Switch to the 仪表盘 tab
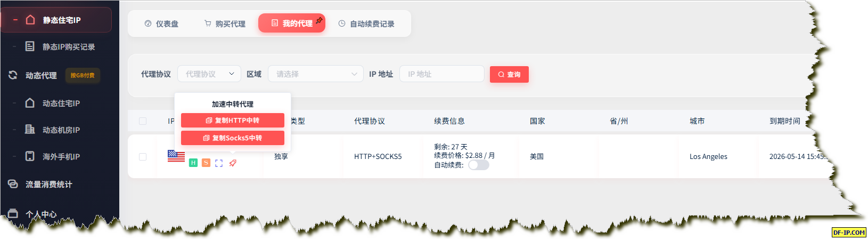Image resolution: width=868 pixels, height=239 pixels. pos(161,23)
